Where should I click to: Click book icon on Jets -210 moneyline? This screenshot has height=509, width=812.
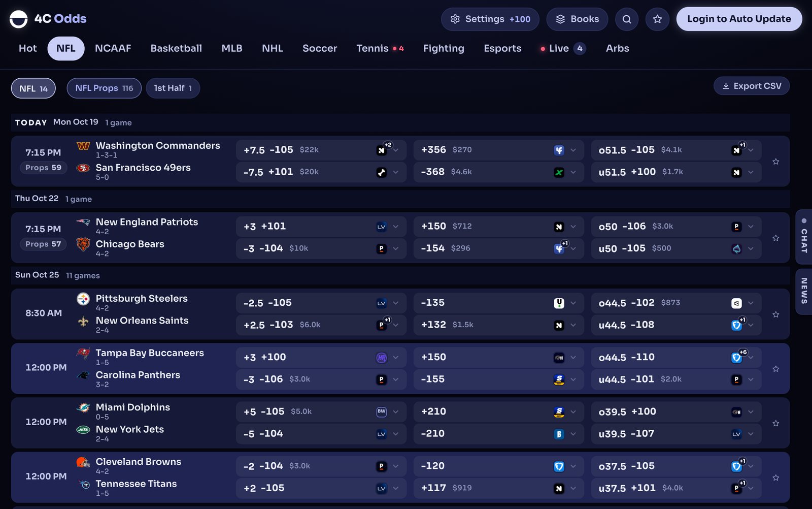tap(559, 434)
